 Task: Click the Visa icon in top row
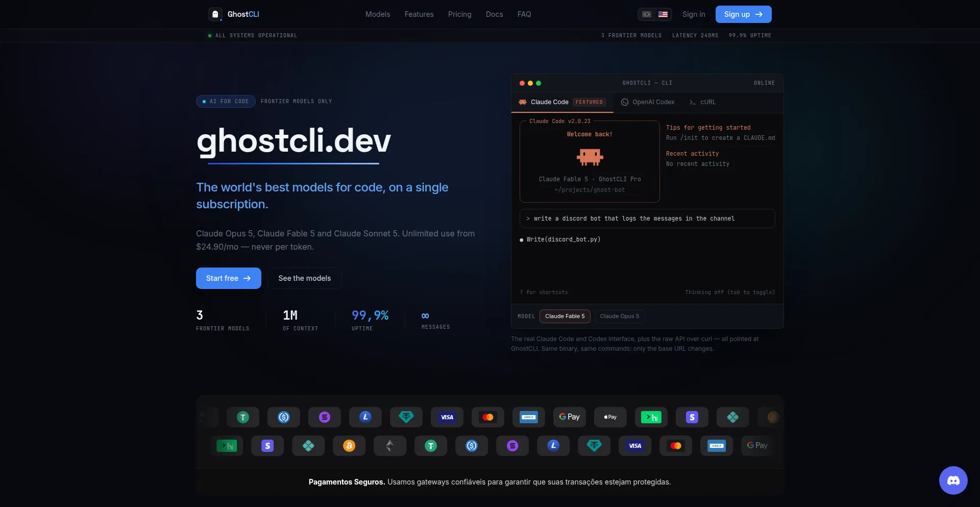point(447,417)
